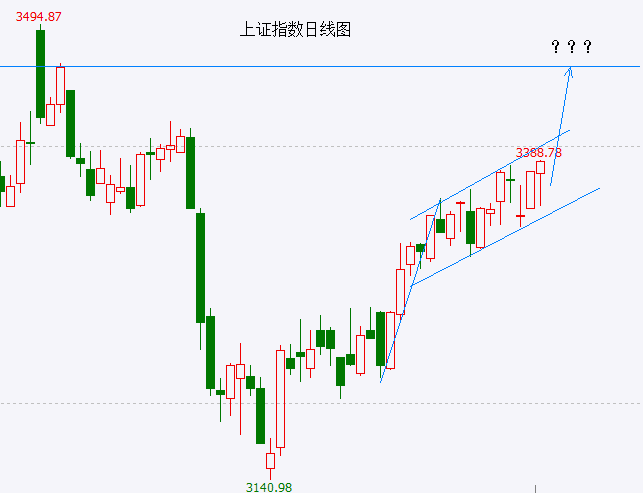The width and height of the screenshot is (643, 493).
Task: Click the 3140.98 low price label
Action: click(269, 487)
